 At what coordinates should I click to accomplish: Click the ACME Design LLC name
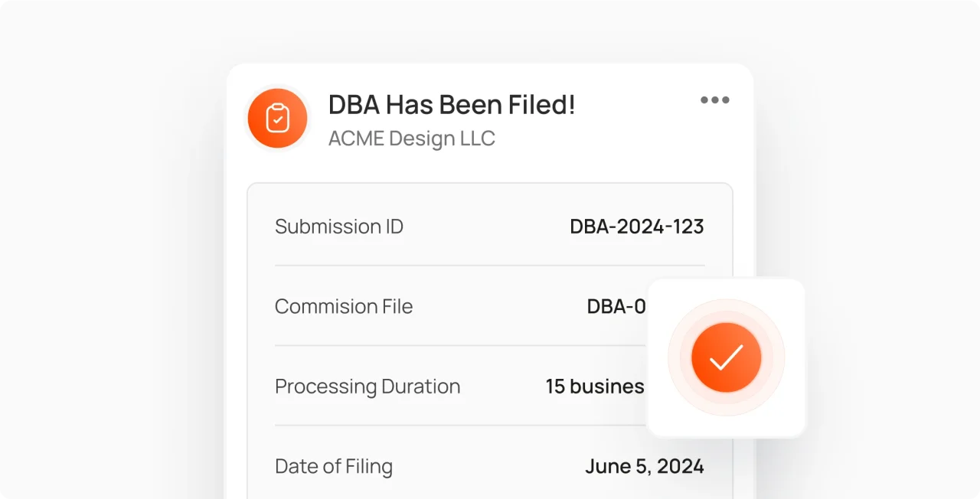[411, 139]
